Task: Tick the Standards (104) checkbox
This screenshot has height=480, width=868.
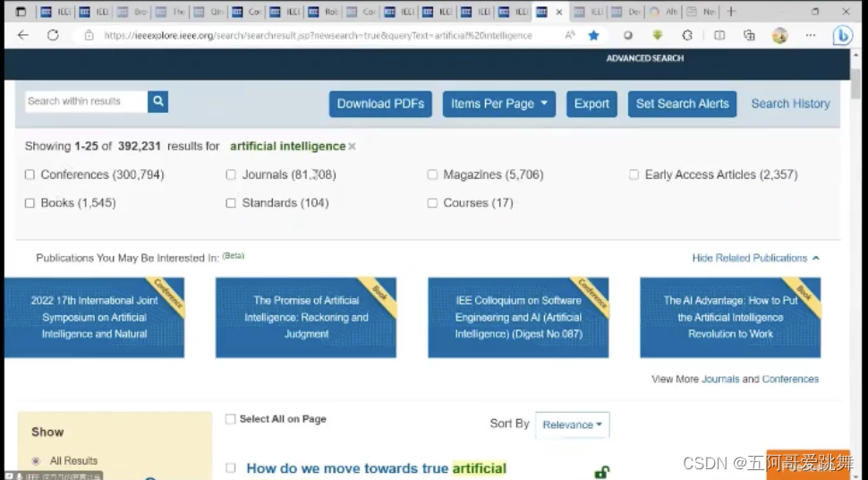Action: tap(231, 203)
